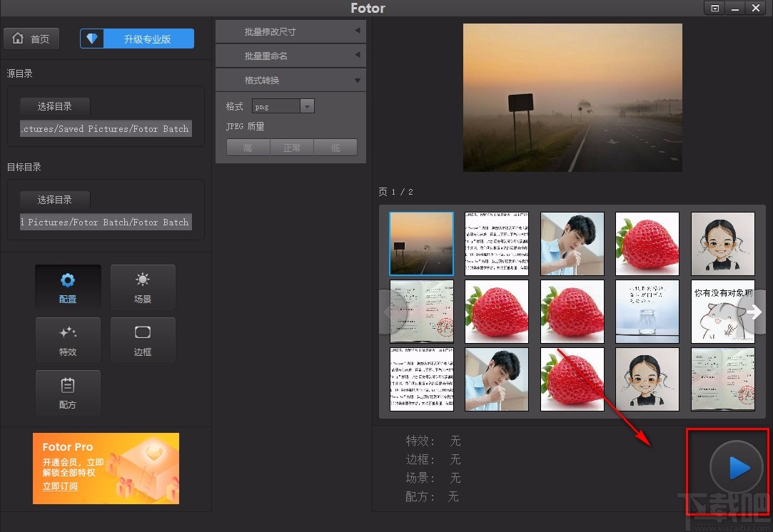The height and width of the screenshot is (532, 773).
Task: Open the 边框 (border) panel icon
Action: (143, 339)
